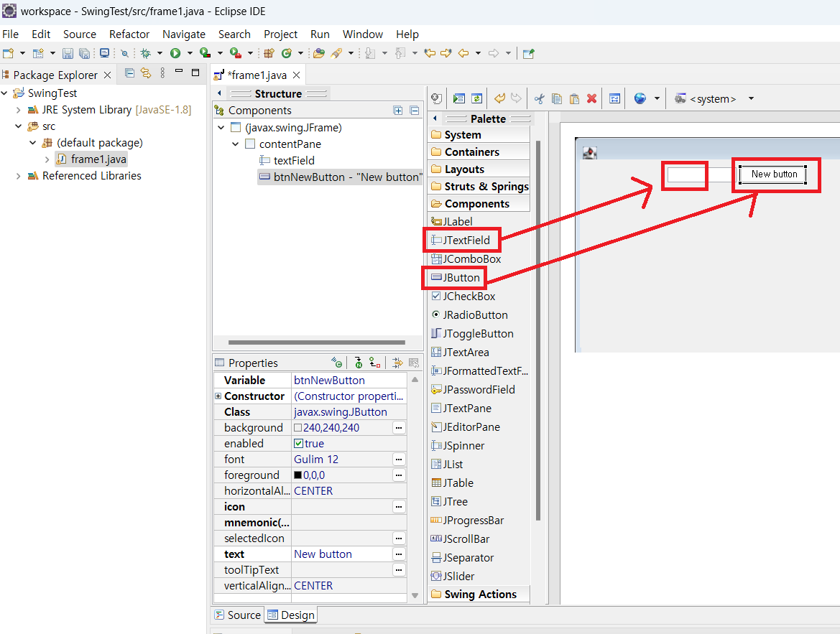
Task: Open the File menu
Action: tap(10, 34)
